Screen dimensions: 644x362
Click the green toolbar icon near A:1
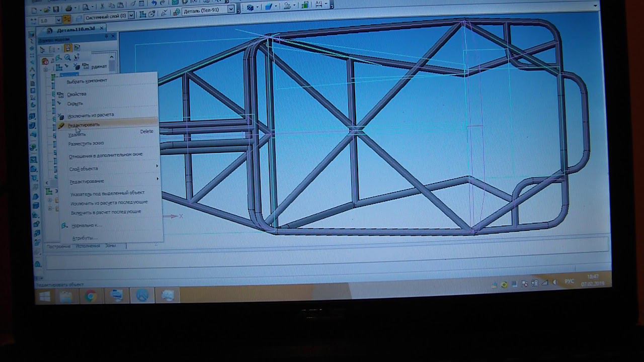click(x=305, y=5)
